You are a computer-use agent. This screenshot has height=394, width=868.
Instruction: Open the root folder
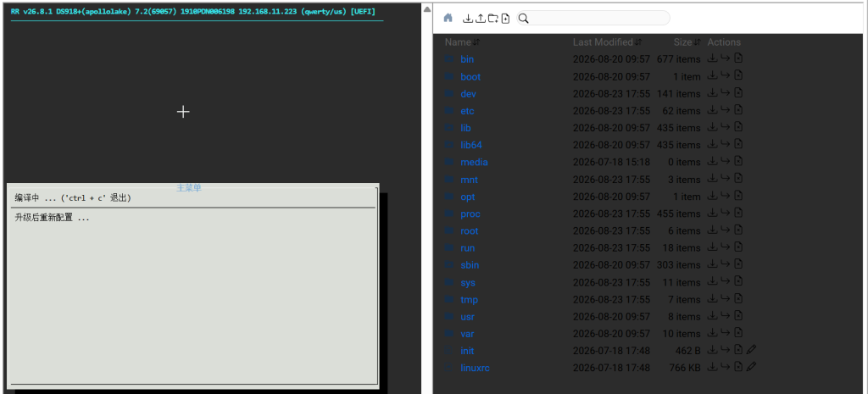tap(470, 230)
